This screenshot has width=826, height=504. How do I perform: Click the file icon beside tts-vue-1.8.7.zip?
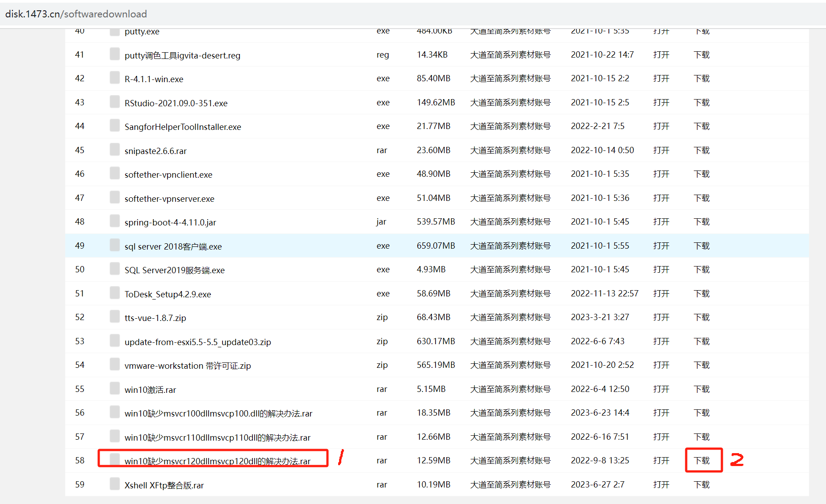(115, 317)
